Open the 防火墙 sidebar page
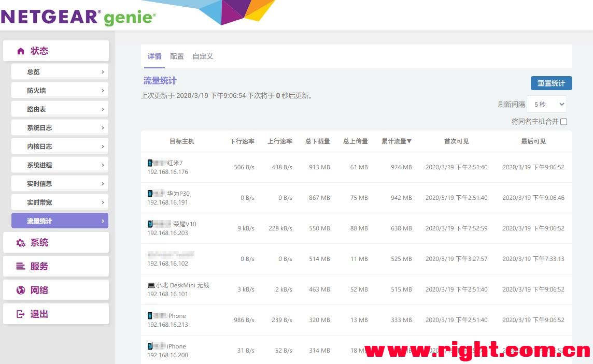593x364 pixels. (x=60, y=91)
